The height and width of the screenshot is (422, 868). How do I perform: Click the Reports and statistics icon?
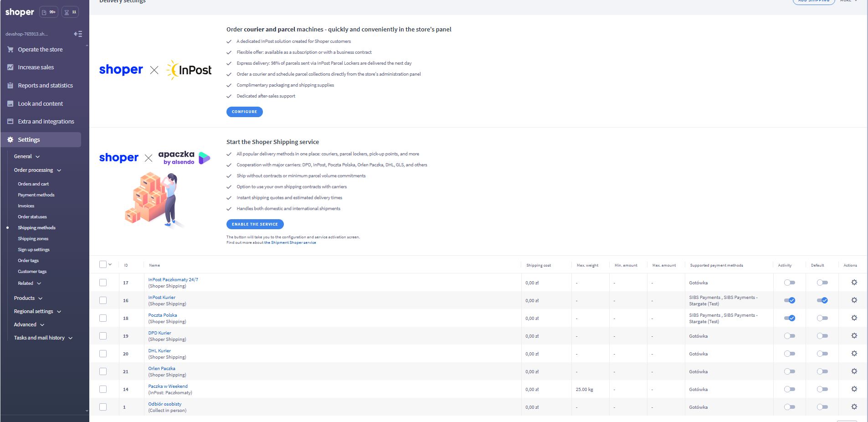[10, 85]
